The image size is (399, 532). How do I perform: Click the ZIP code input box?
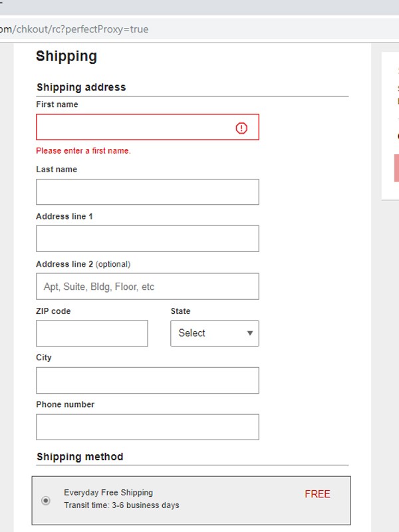click(x=92, y=333)
